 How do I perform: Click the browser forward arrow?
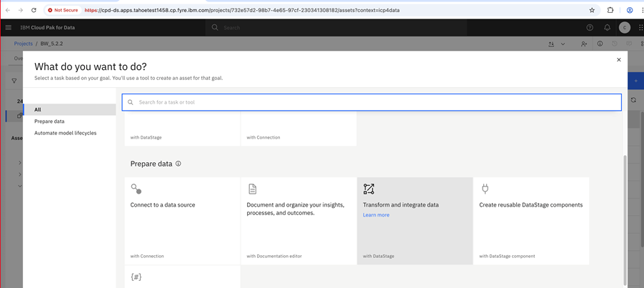tap(21, 10)
